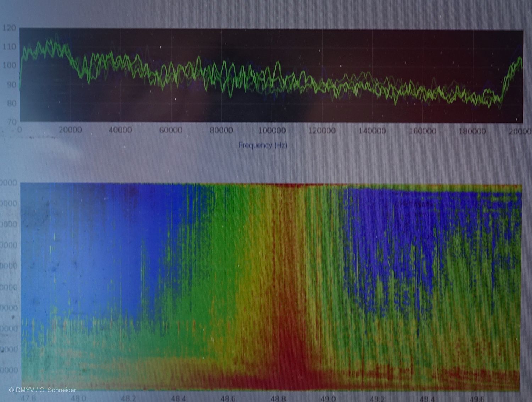Click the 120 label on amplitude axis

pyautogui.click(x=9, y=28)
